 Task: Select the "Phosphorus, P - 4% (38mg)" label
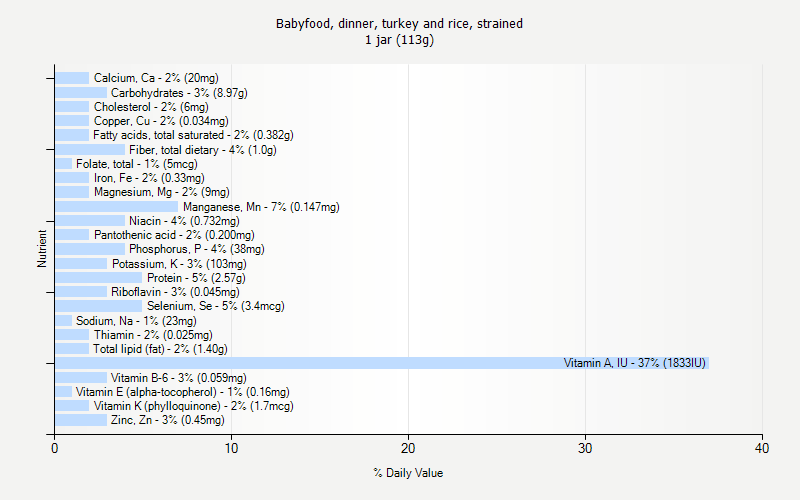click(x=196, y=249)
